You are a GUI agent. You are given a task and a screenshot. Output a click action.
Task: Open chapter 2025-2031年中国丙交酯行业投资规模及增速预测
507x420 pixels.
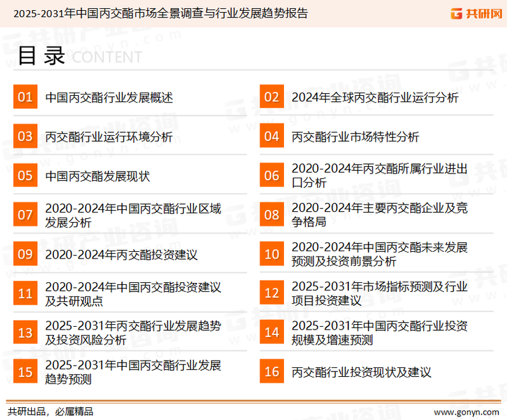(x=379, y=332)
